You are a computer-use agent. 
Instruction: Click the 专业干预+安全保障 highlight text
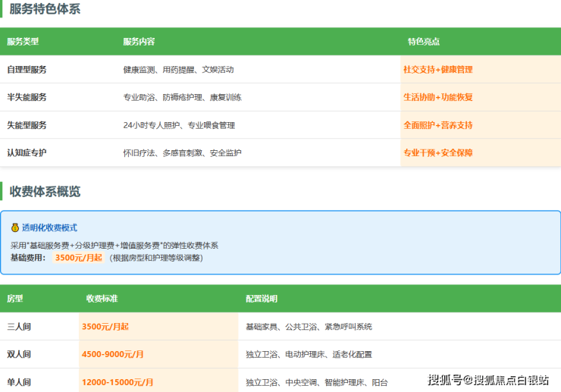[437, 153]
